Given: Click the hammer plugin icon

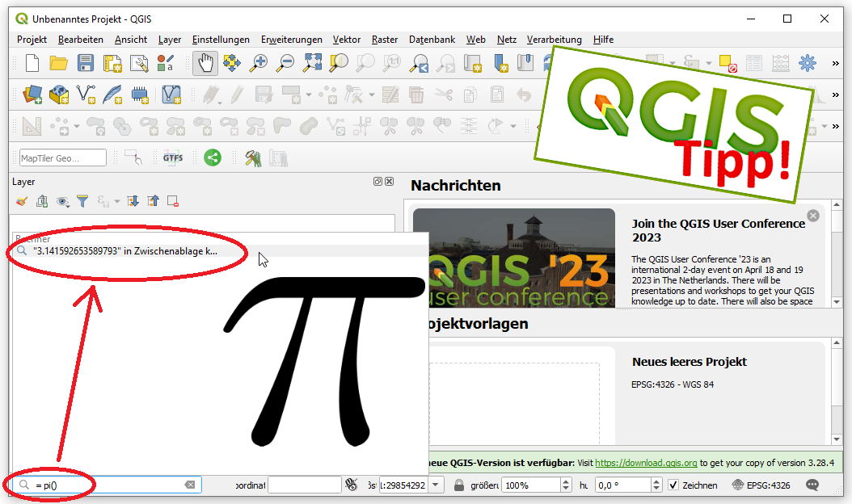Looking at the screenshot, I should click(253, 158).
